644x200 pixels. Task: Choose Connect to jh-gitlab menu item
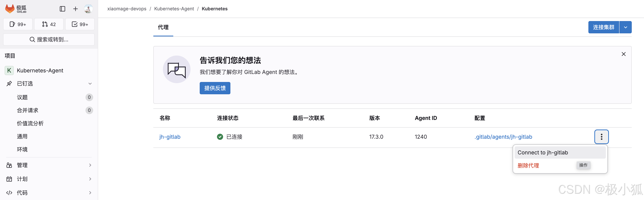560,152
